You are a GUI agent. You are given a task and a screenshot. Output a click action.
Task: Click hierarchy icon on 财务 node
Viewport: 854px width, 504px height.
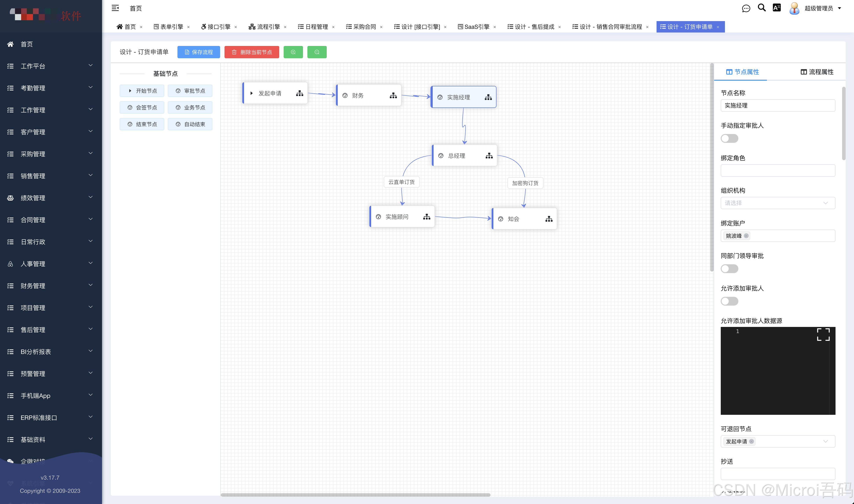tap(393, 95)
